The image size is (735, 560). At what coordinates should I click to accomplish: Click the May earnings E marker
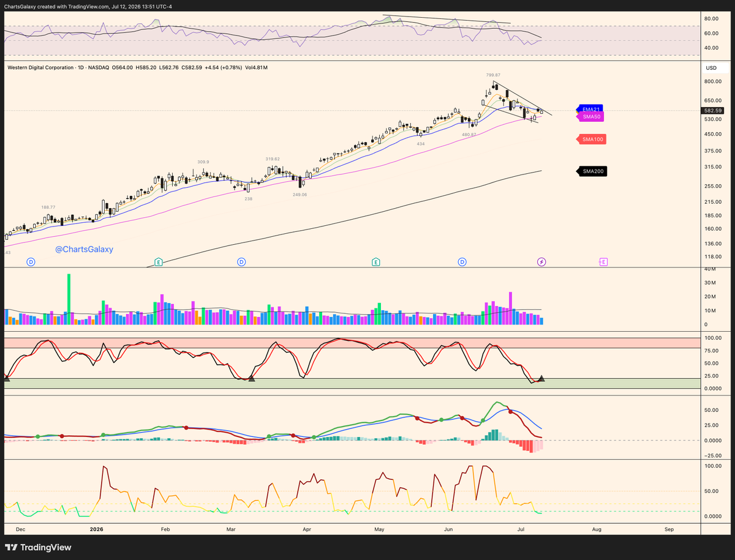coord(375,262)
